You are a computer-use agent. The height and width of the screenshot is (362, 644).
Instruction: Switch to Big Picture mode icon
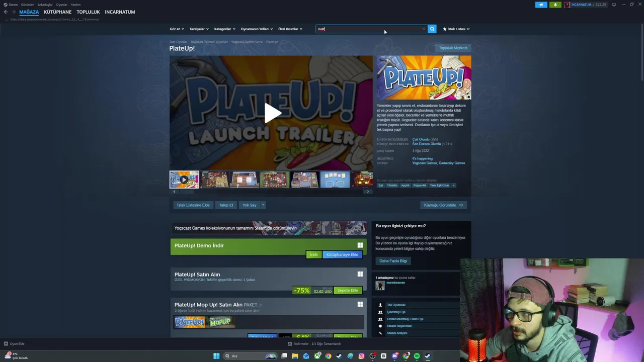614,5
